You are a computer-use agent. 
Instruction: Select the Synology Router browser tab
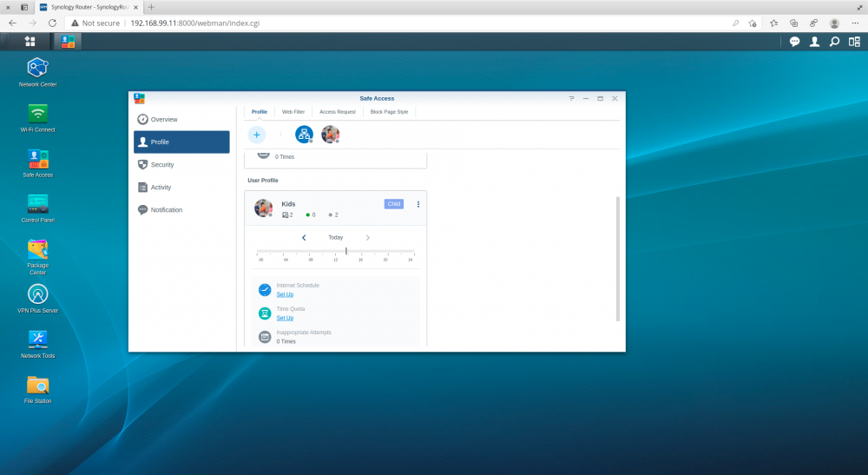[89, 7]
